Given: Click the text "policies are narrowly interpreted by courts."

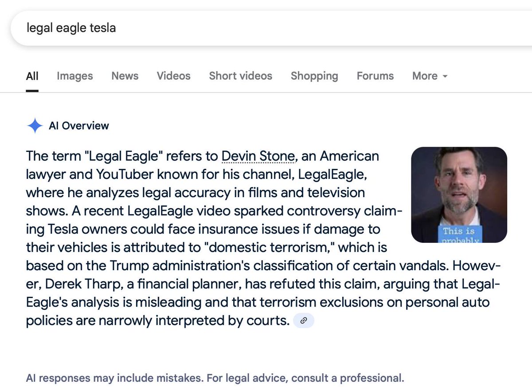Looking at the screenshot, I should (x=158, y=320).
